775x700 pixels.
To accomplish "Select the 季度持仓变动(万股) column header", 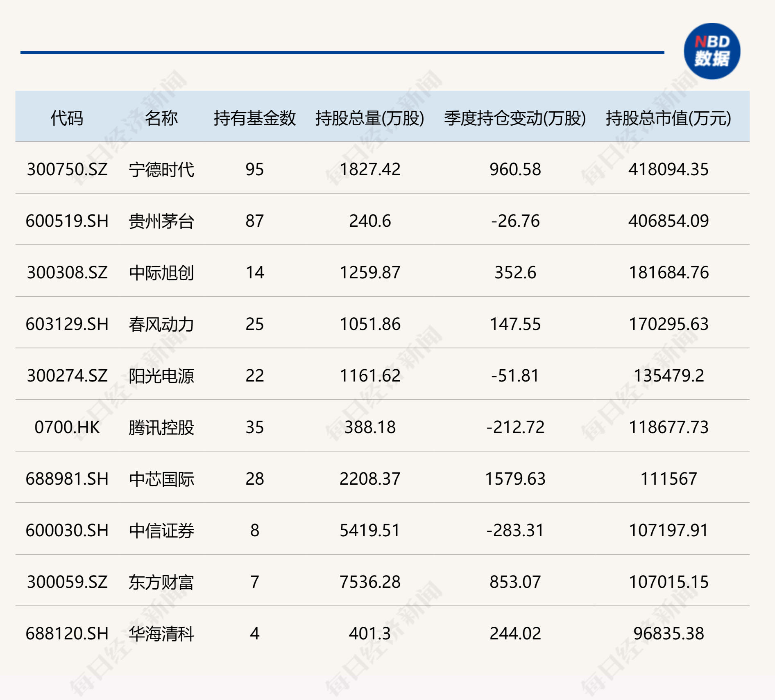I will [x=515, y=118].
